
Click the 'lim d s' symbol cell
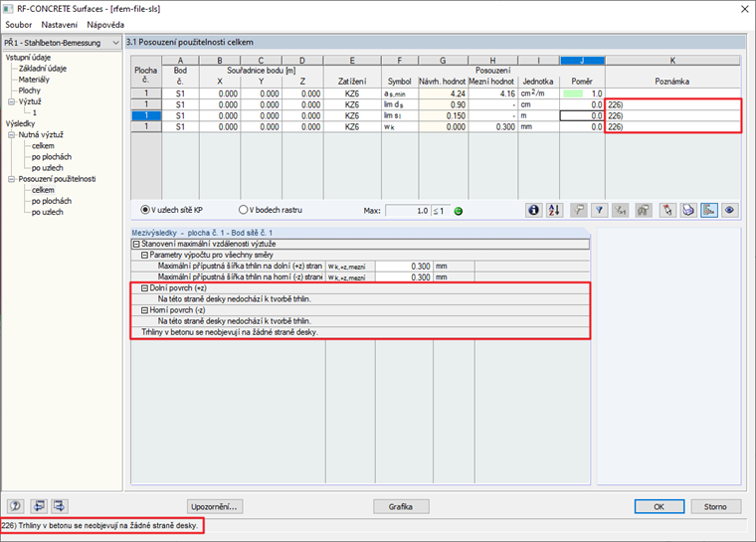(x=400, y=104)
